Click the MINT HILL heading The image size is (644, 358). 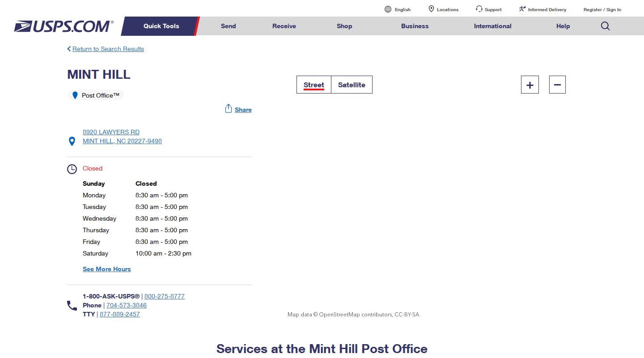[x=99, y=74]
